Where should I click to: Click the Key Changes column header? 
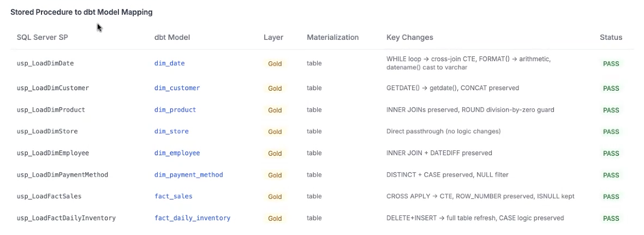click(410, 37)
